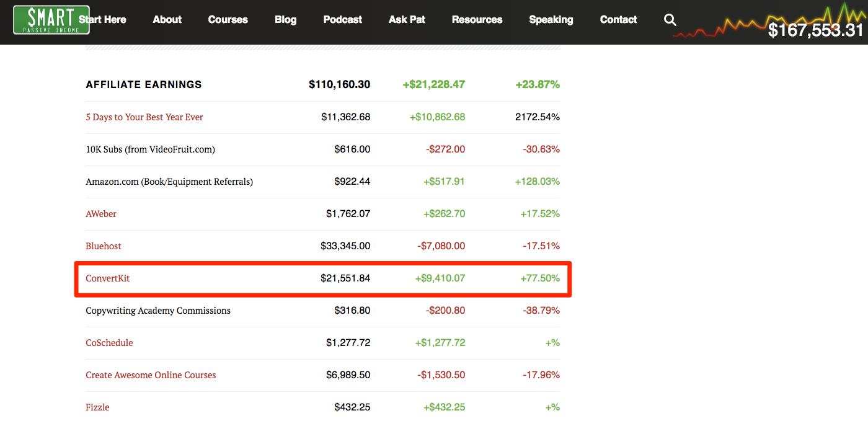The height and width of the screenshot is (421, 868).
Task: Go to the Speaking page
Action: 551,20
